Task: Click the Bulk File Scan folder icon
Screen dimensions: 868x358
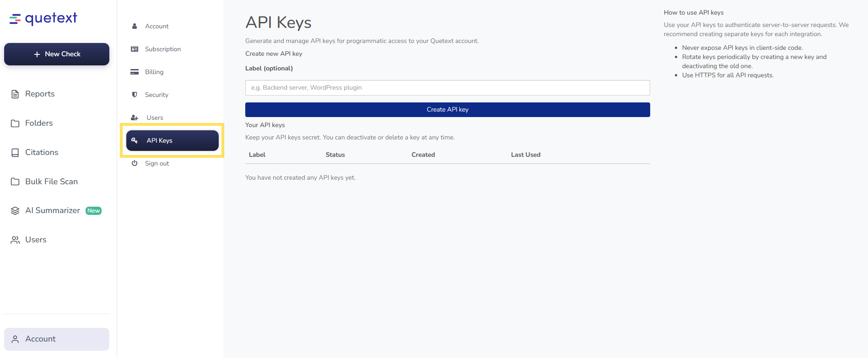Action: pos(15,182)
